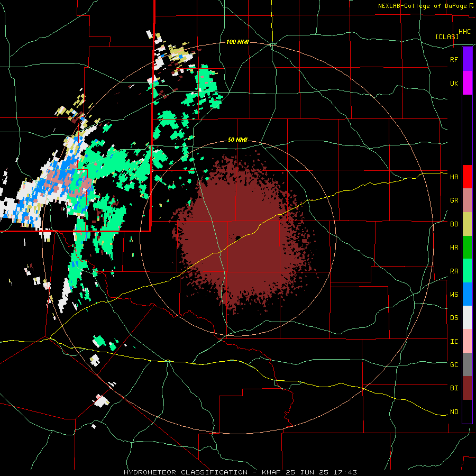Click the 'RF' legend label
The width and height of the screenshot is (476, 476).
[x=454, y=59]
